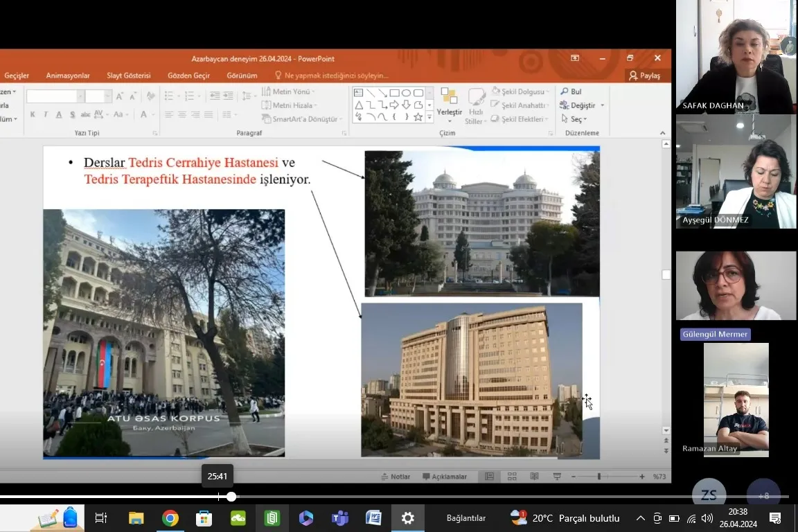Select Normal view icon in status bar

pos(490,477)
